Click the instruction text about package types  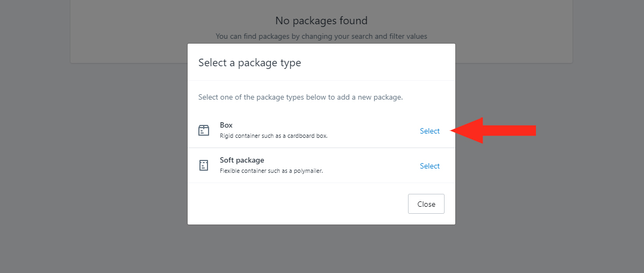tap(300, 97)
